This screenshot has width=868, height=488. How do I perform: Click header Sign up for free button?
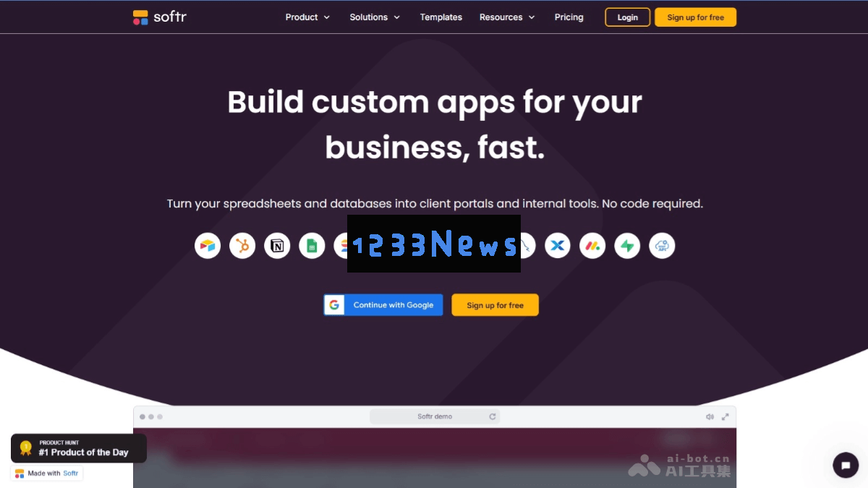pos(695,17)
